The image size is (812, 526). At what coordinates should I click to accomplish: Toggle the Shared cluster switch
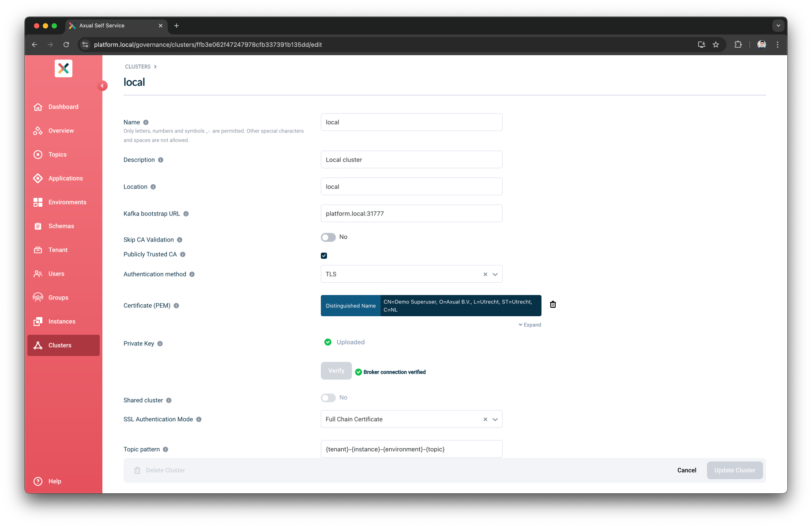pyautogui.click(x=328, y=398)
